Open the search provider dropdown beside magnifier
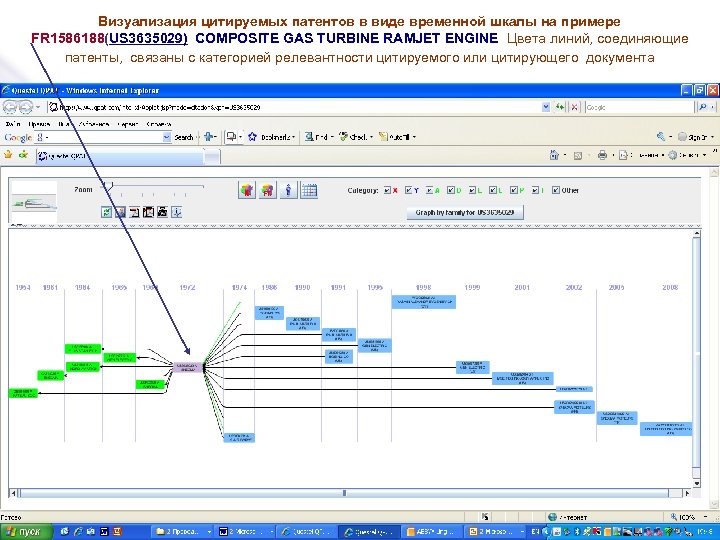 tap(713, 107)
